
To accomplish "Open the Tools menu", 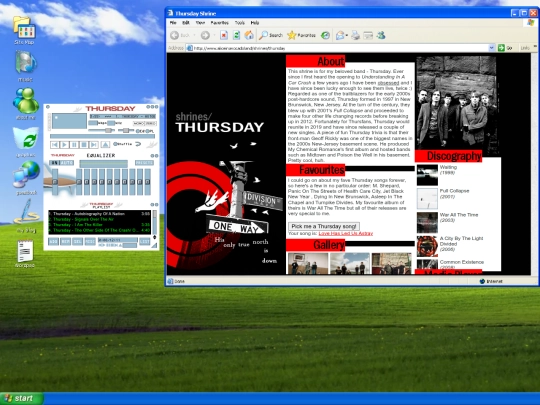I will (240, 23).
